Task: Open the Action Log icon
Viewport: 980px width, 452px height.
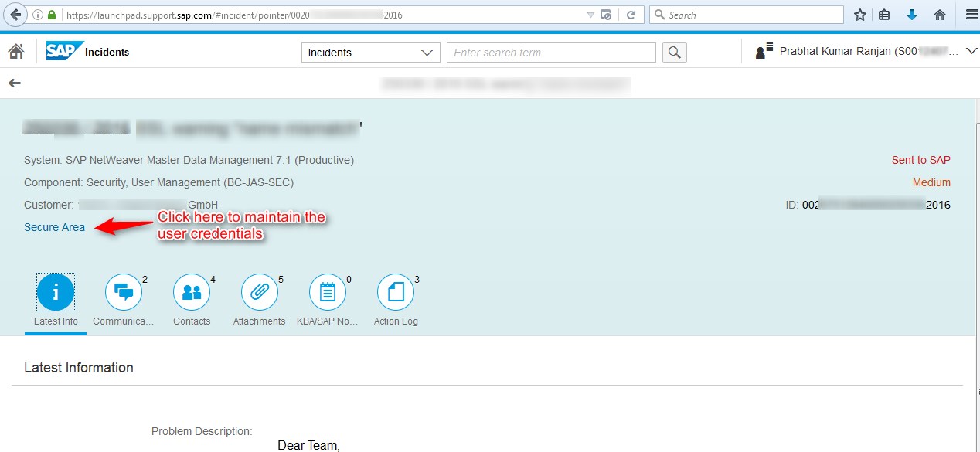Action: [396, 293]
